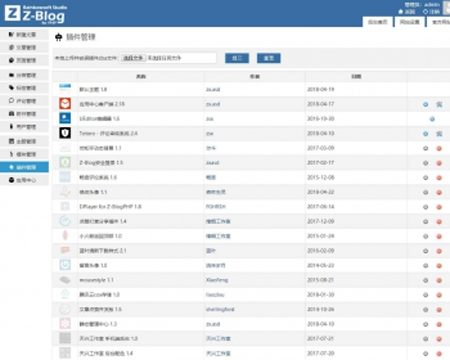Open 新建文章 in the sidebar
This screenshot has height=360, width=450.
(x=24, y=35)
